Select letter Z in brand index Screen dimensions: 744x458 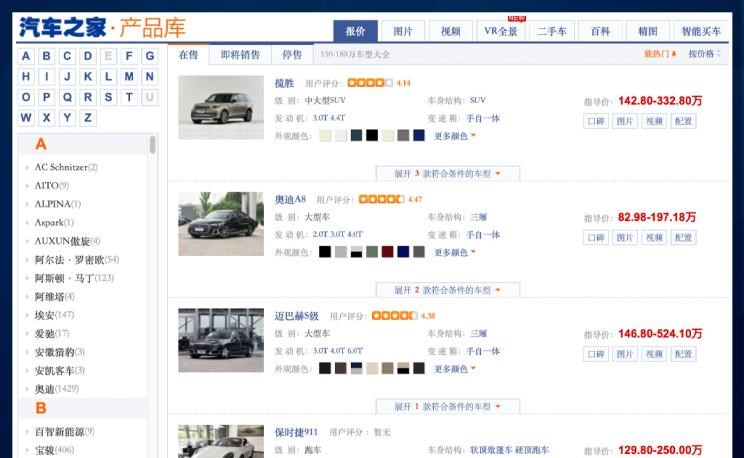tap(88, 118)
